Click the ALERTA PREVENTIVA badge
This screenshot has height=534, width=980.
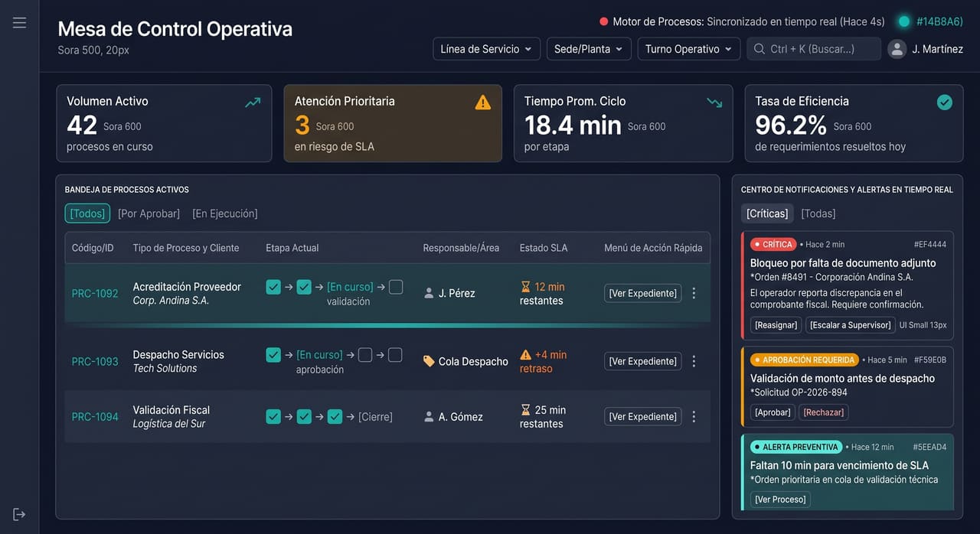796,447
